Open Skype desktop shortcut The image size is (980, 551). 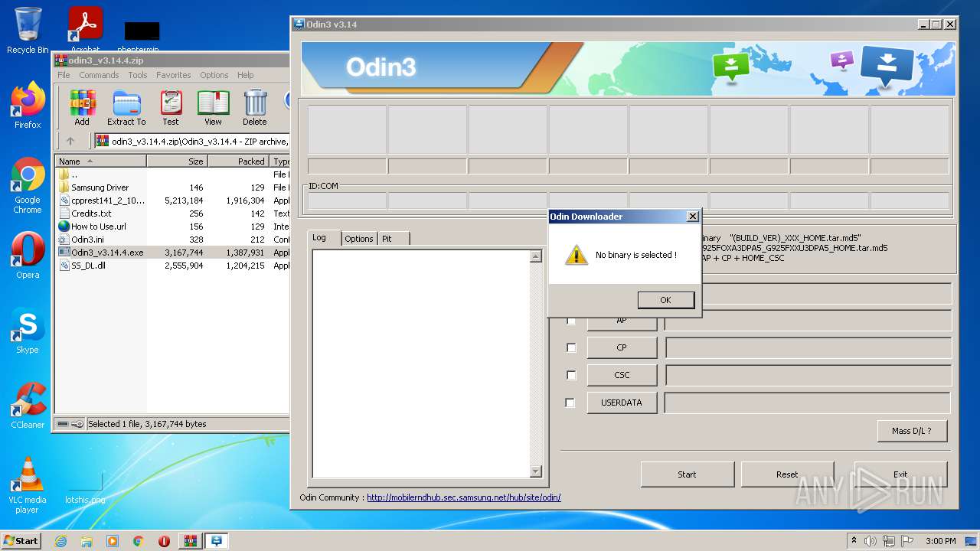point(28,331)
